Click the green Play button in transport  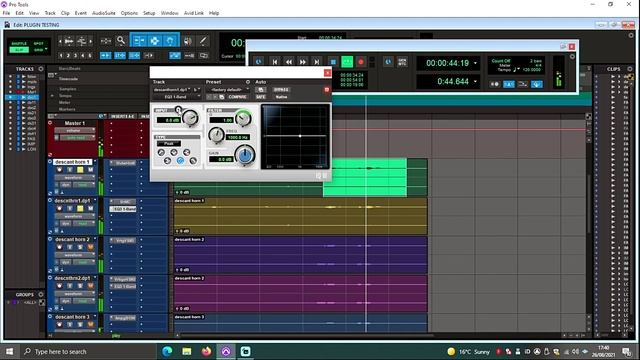347,62
